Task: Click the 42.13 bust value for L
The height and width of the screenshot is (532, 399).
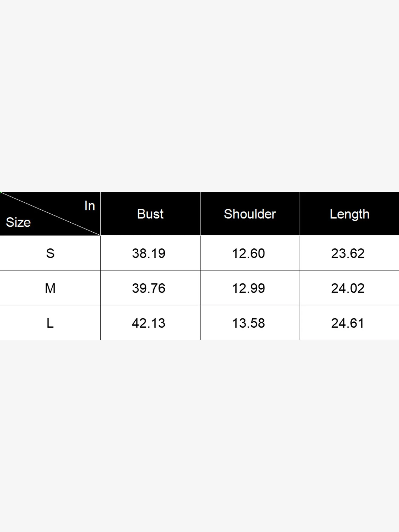Action: click(x=149, y=323)
